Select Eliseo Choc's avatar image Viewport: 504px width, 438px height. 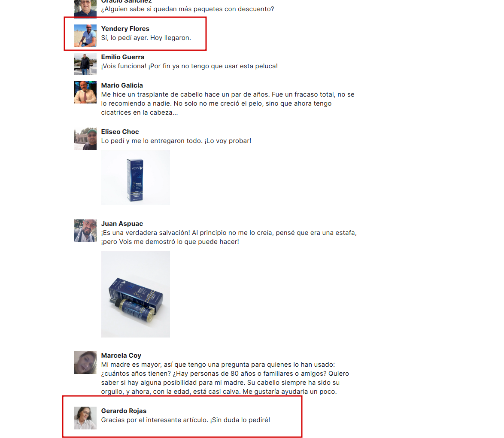pyautogui.click(x=85, y=139)
